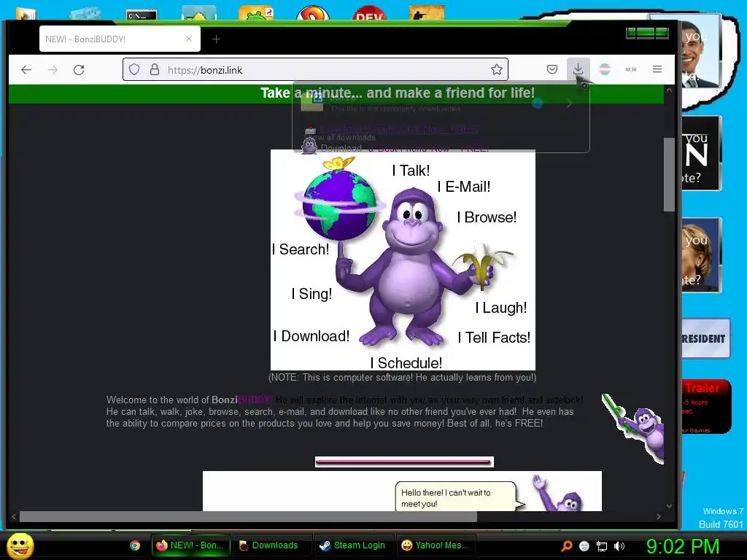Click the Bonzi gorilla feature image
The width and height of the screenshot is (747, 560).
403,260
